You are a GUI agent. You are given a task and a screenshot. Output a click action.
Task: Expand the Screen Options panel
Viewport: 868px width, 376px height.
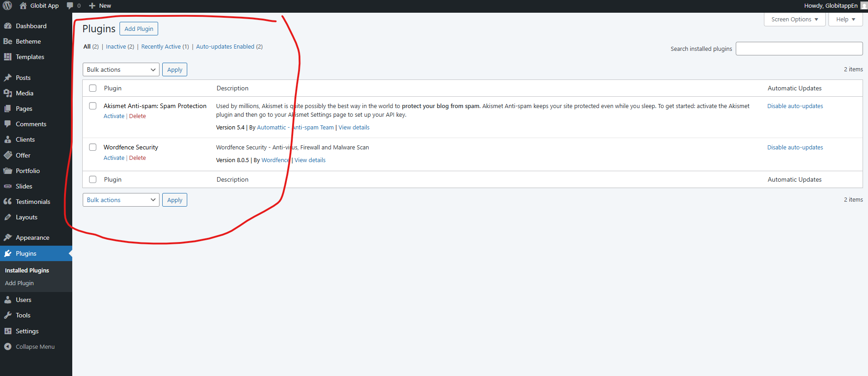794,20
